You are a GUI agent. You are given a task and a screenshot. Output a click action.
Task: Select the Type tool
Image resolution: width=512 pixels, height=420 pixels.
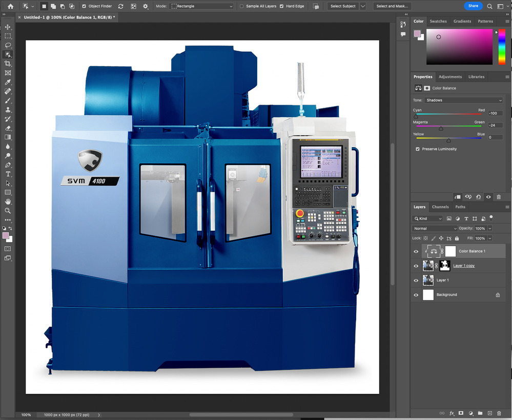(8, 174)
